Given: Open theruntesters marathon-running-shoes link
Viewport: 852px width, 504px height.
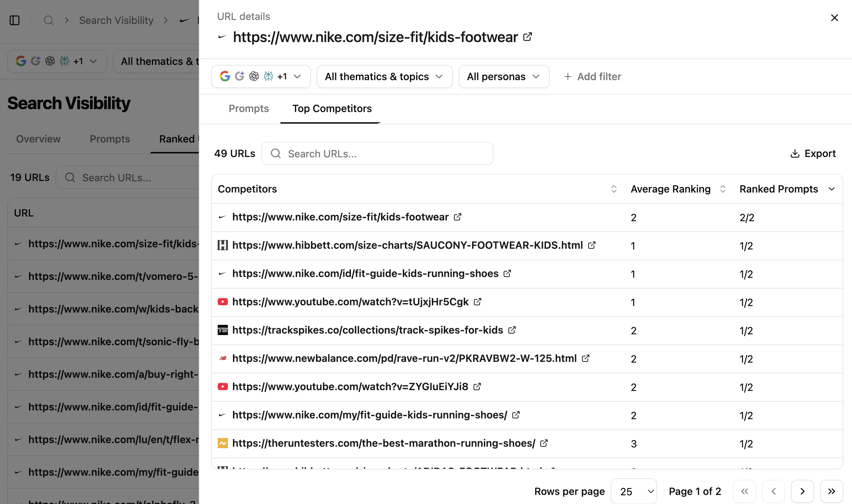Looking at the screenshot, I should coord(384,443).
